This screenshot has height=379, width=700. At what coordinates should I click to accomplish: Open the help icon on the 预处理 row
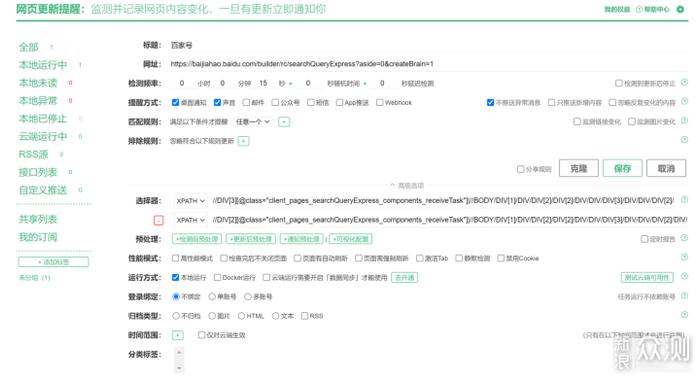coord(684,238)
